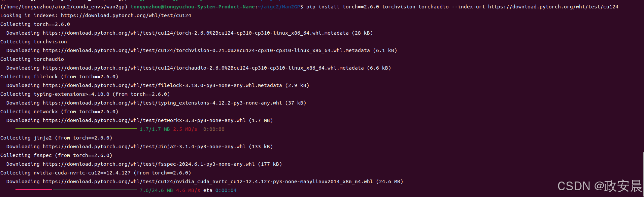
Task: Click the --index-url argument URL in the command
Action: coord(553,7)
